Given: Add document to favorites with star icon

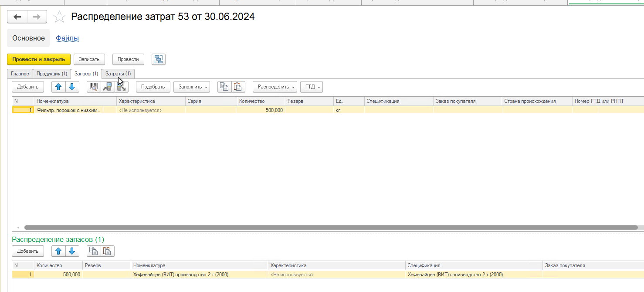Looking at the screenshot, I should pyautogui.click(x=59, y=17).
